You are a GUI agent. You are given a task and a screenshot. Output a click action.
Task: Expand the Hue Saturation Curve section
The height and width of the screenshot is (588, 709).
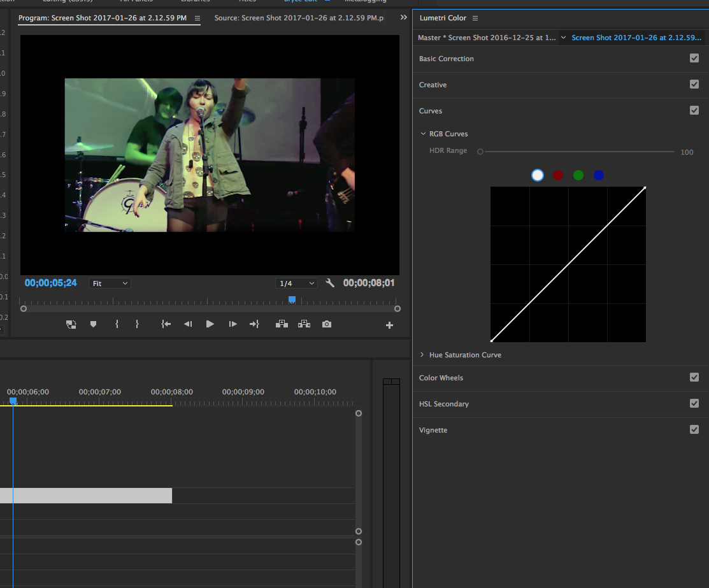tap(422, 355)
